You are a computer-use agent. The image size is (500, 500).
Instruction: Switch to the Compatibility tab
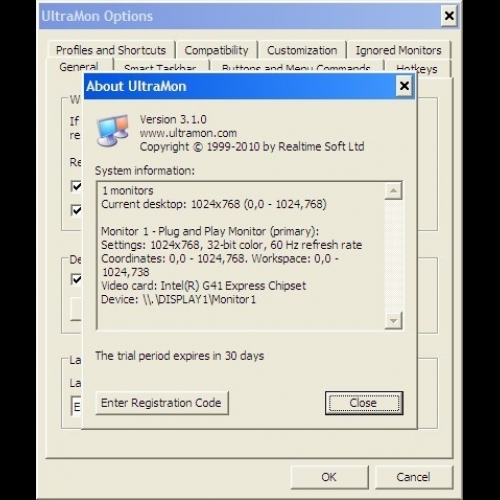pos(216,50)
